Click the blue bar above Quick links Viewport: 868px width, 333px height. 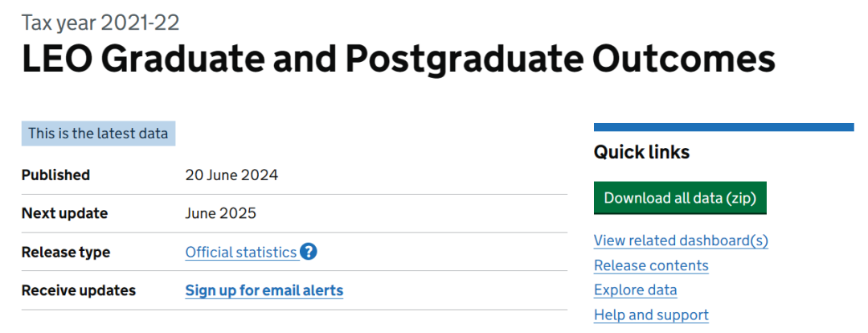pyautogui.click(x=723, y=127)
